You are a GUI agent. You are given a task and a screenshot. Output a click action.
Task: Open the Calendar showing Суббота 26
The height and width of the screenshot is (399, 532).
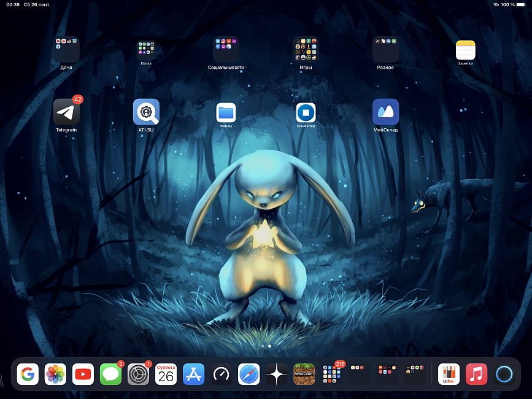click(166, 374)
